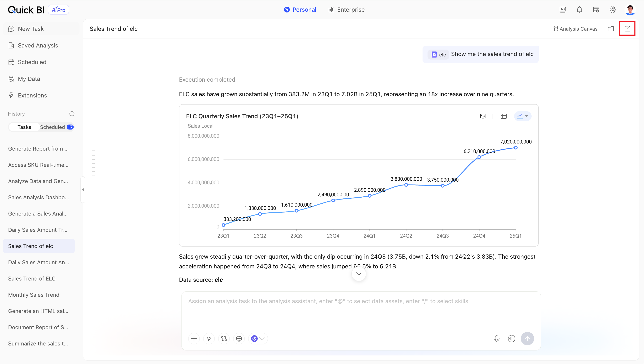Open Extensions
644x364 pixels.
(41, 95)
